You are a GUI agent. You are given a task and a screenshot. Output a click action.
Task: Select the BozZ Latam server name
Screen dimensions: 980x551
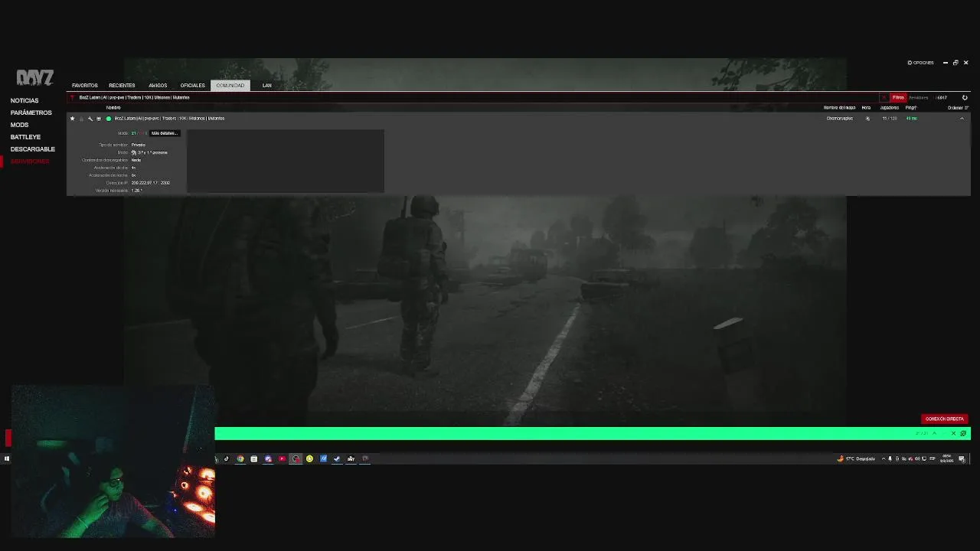coord(169,119)
